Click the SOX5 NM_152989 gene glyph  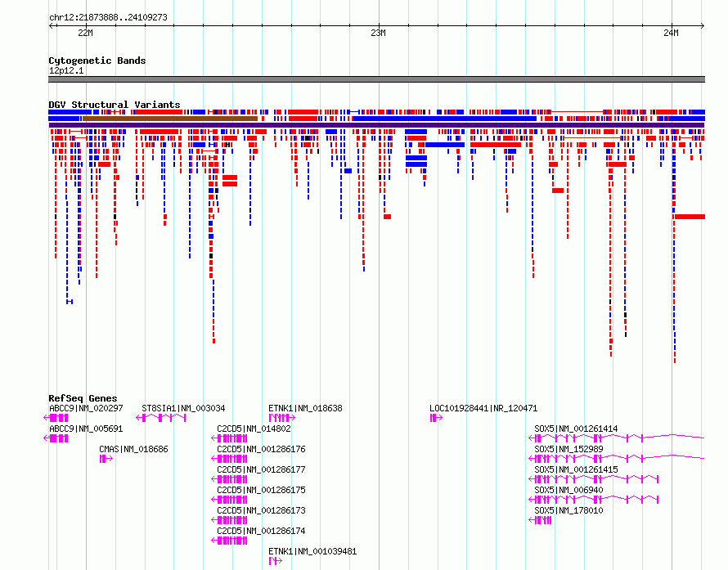(x=617, y=459)
